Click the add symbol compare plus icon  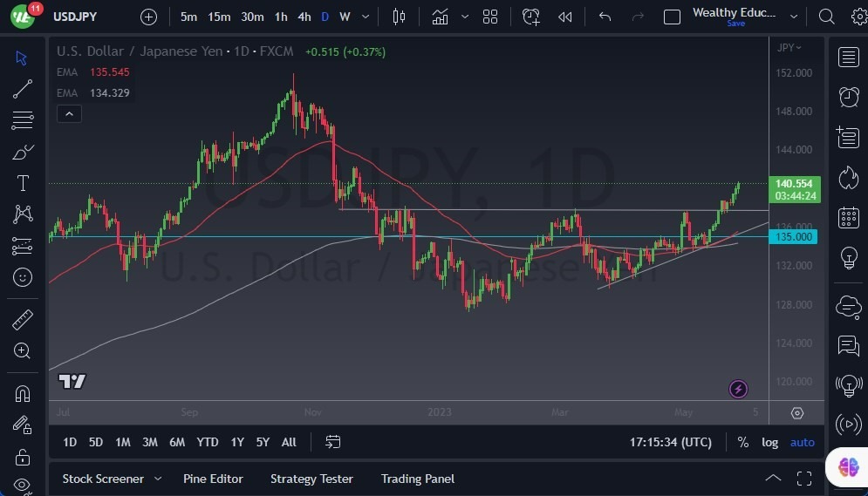click(x=148, y=17)
